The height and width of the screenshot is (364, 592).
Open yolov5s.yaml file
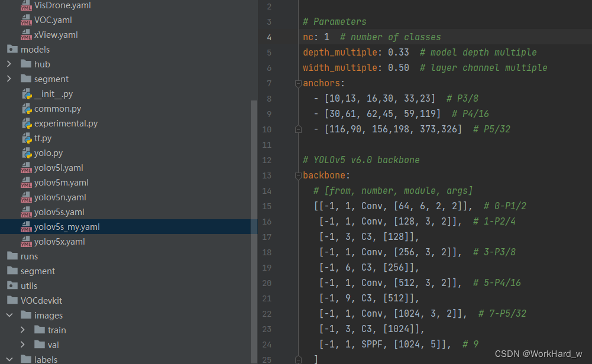[x=59, y=212]
